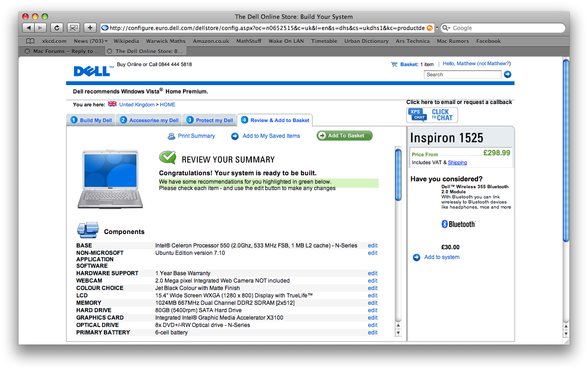Edit the PRIMARY BATTERY row

coord(373,333)
